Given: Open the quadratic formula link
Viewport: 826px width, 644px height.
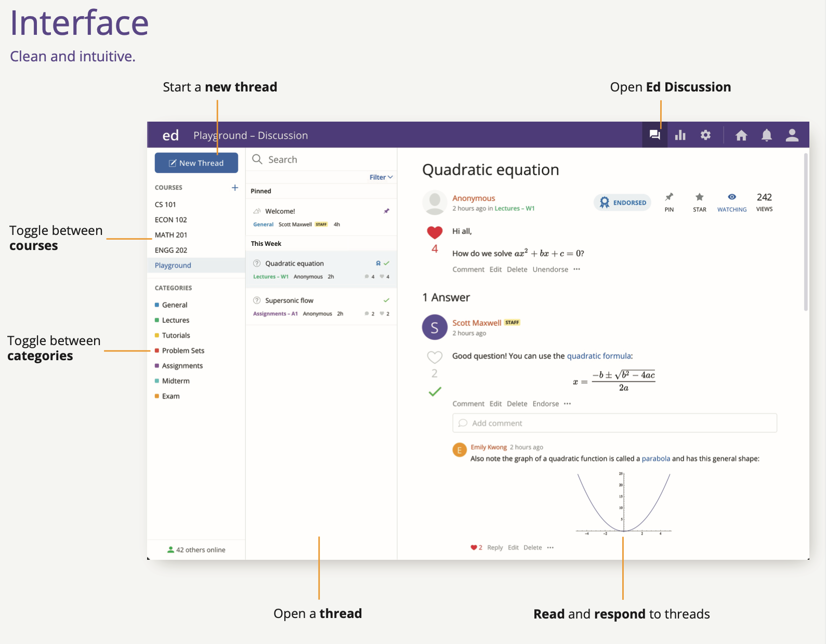Looking at the screenshot, I should (599, 356).
